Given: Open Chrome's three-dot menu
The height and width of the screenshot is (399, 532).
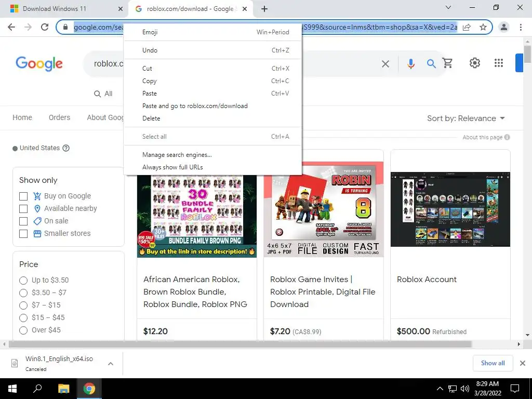Looking at the screenshot, I should pyautogui.click(x=521, y=27).
